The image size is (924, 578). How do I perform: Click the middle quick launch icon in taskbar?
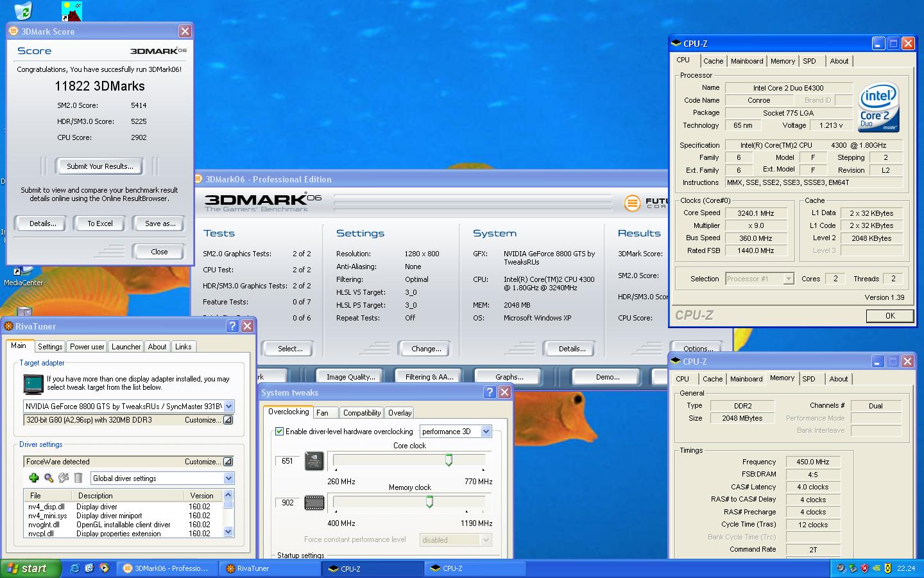point(89,568)
